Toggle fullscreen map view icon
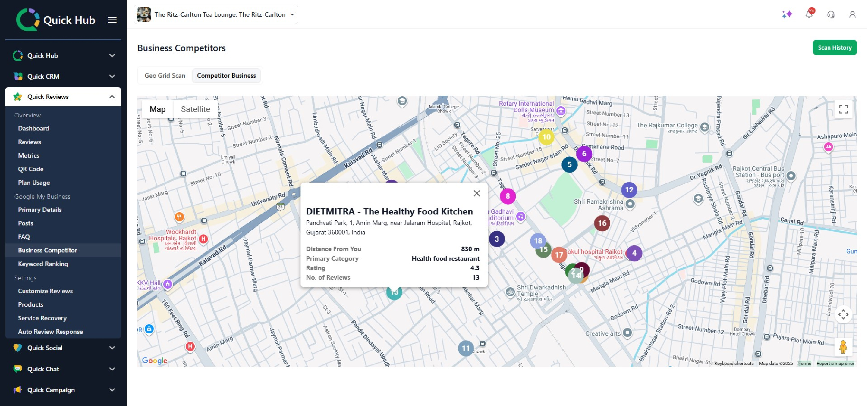The width and height of the screenshot is (868, 406). pyautogui.click(x=843, y=109)
